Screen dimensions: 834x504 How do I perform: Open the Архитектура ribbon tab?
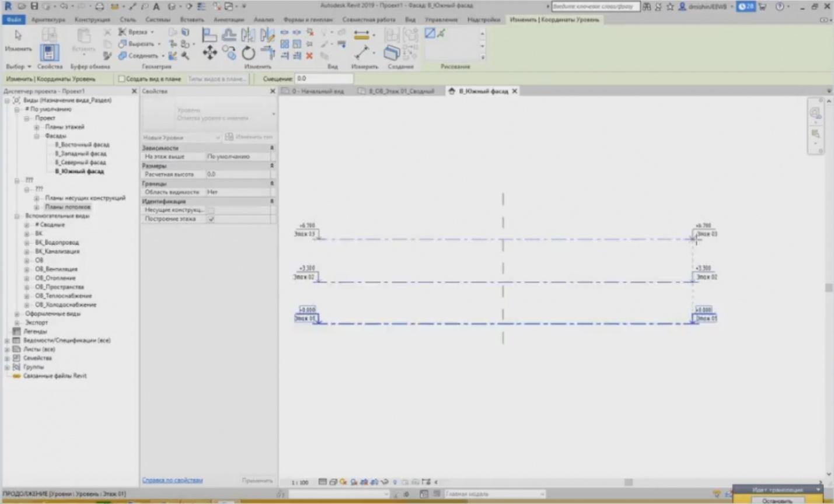tap(48, 20)
